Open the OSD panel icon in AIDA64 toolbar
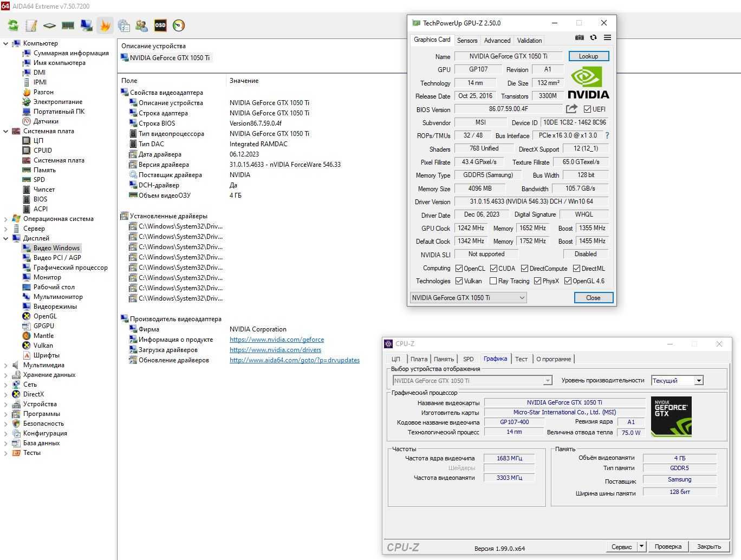 (160, 25)
